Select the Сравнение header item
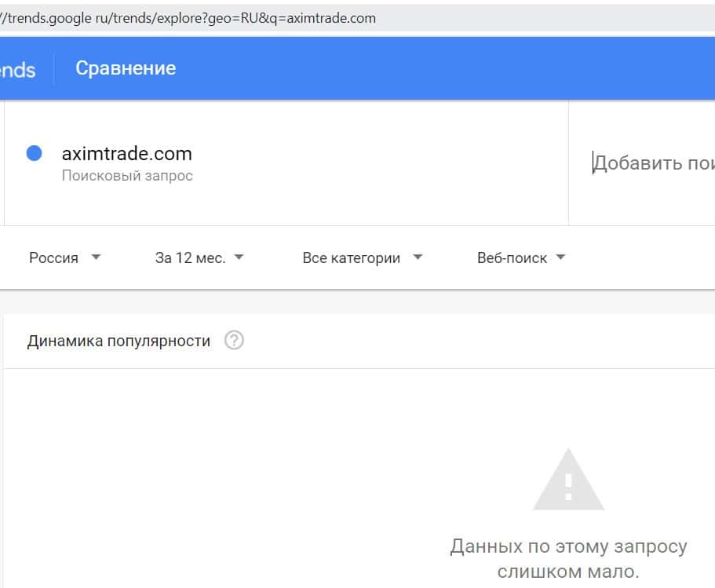The height and width of the screenshot is (588, 715). click(126, 68)
